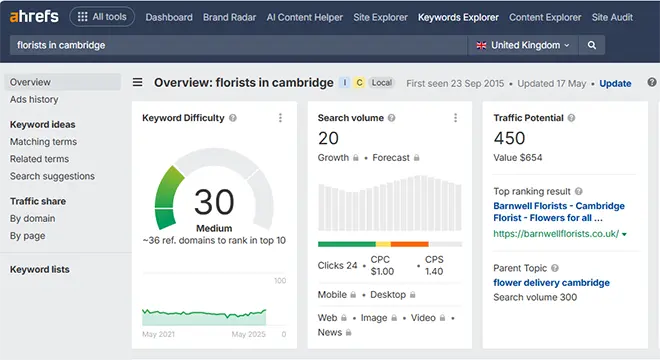
Task: Click the Traffic Potential value 450
Action: click(x=509, y=139)
